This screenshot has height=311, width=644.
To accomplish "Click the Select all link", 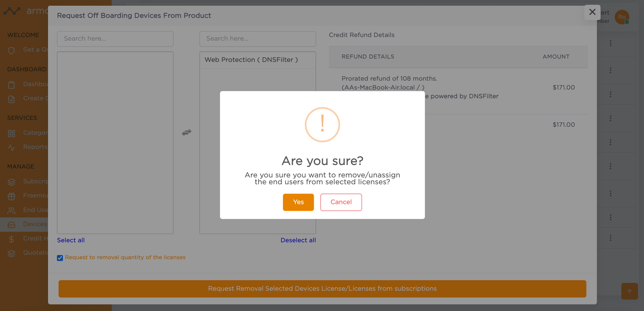I will [71, 240].
